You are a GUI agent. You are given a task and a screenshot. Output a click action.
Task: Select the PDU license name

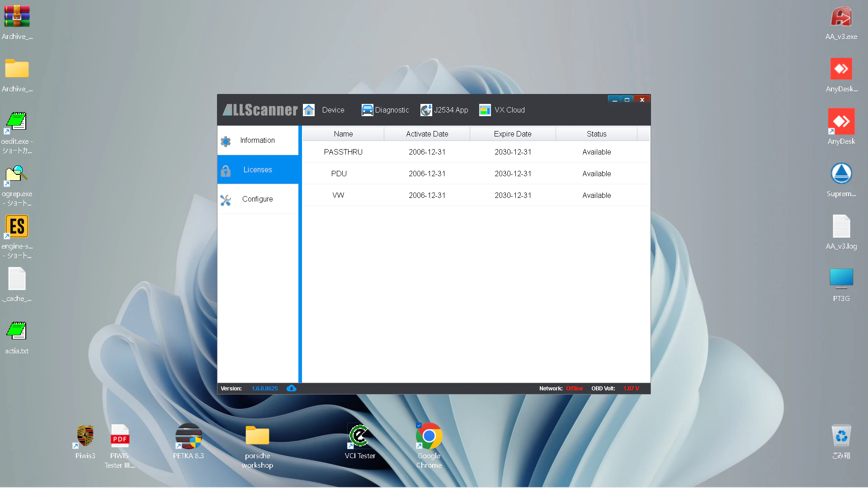tap(339, 174)
